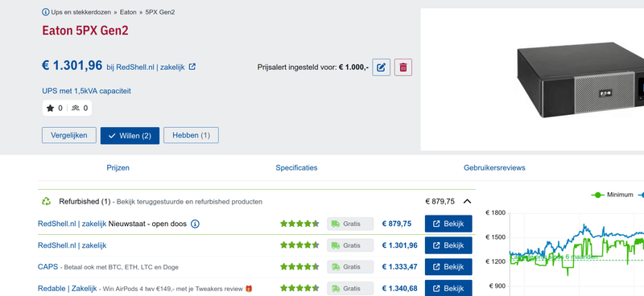Click the € 1.301,96 headline price
This screenshot has width=644, height=296.
click(72, 65)
